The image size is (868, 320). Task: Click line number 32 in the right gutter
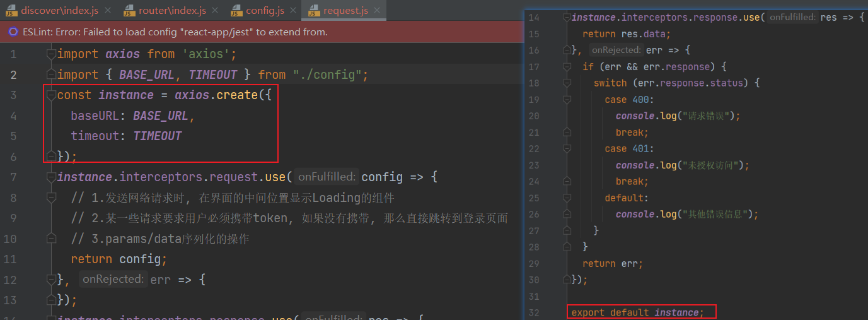[x=534, y=313]
